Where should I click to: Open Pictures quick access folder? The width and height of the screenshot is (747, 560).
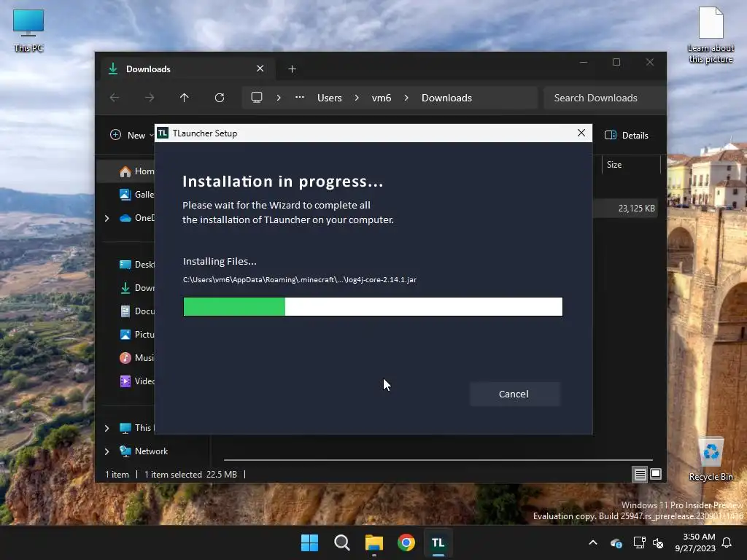(x=136, y=334)
